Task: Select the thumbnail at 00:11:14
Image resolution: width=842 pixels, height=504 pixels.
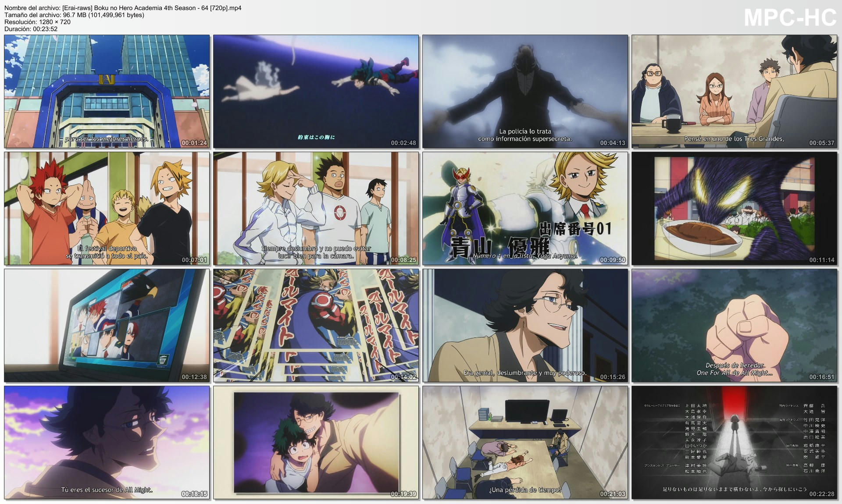Action: [735, 209]
